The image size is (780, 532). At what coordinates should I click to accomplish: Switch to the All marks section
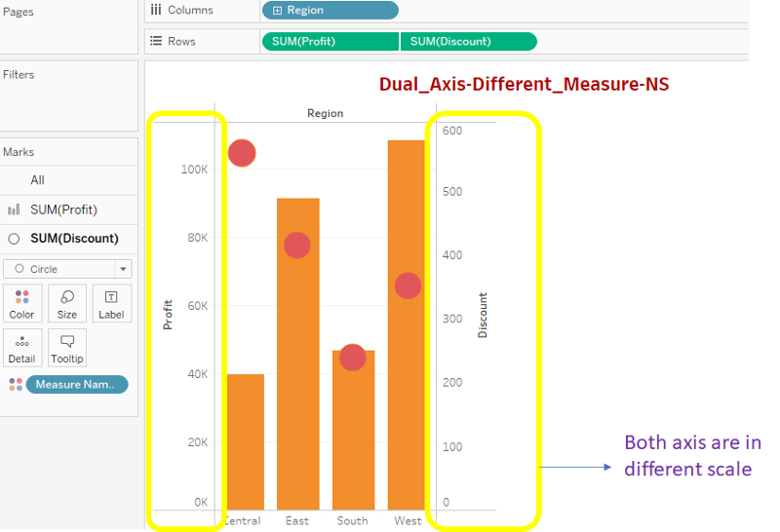37,180
